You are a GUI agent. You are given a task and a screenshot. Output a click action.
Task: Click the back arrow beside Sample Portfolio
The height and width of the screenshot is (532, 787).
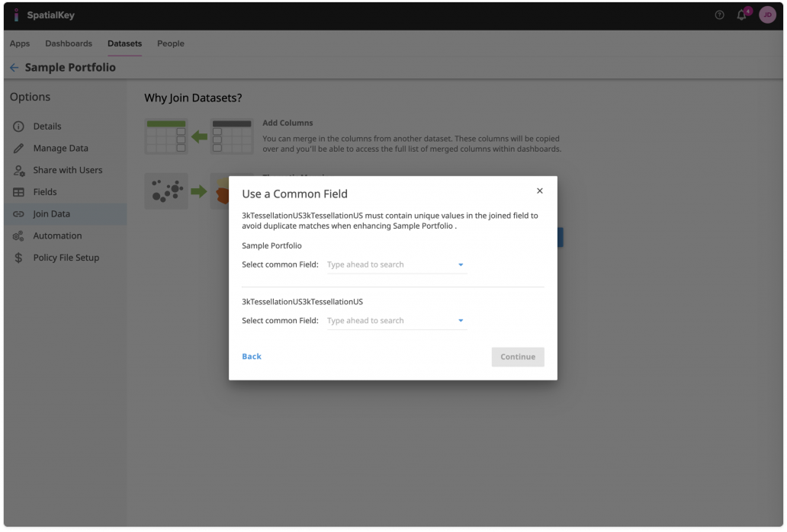pyautogui.click(x=14, y=67)
